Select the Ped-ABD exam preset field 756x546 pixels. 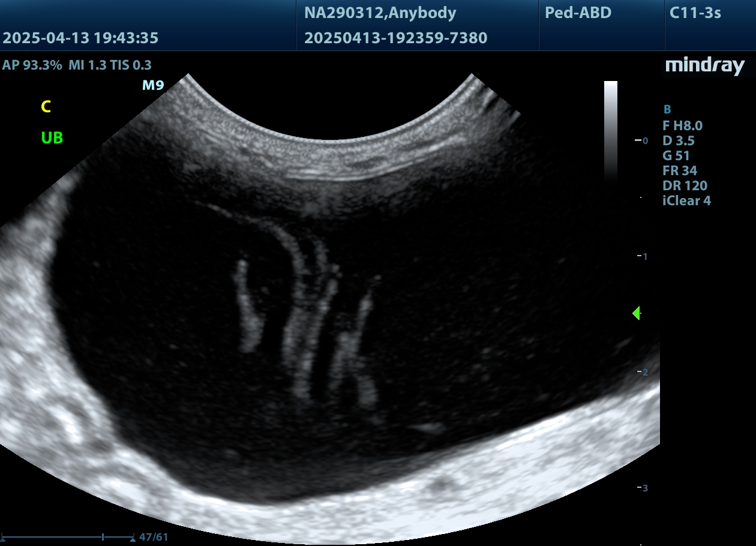(578, 13)
